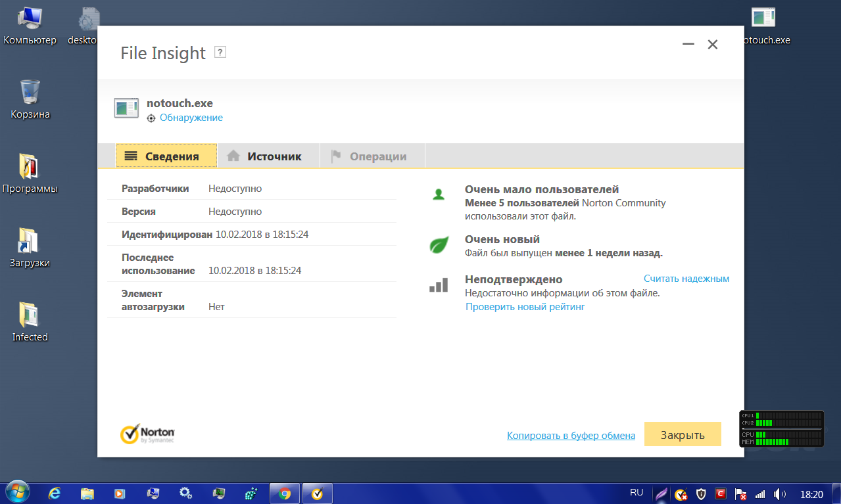Launch Internet Explorer from the taskbar
The width and height of the screenshot is (841, 504).
pyautogui.click(x=55, y=493)
